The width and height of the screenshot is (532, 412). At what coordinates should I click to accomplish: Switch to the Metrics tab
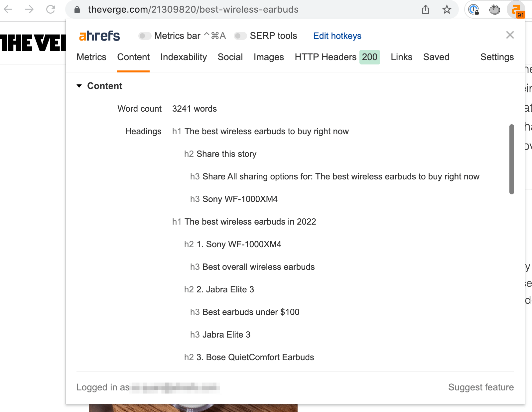(91, 57)
